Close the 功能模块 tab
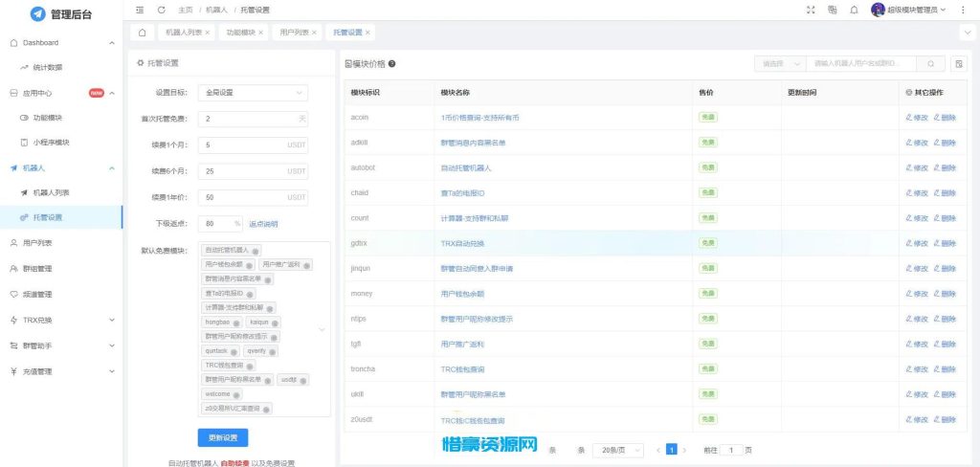This screenshot has width=980, height=467. tap(260, 33)
